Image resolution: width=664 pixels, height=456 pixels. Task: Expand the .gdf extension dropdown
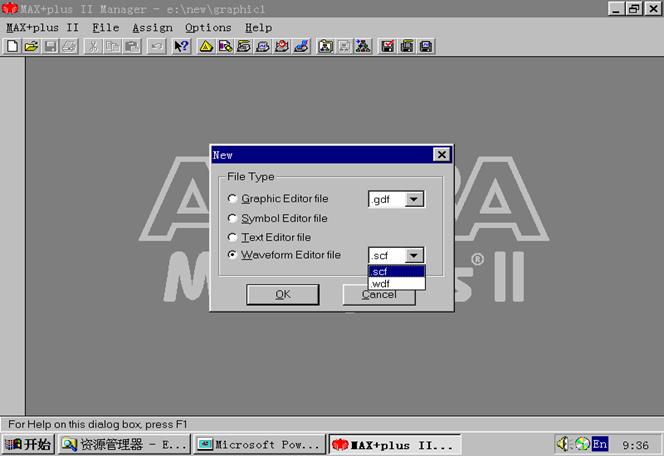pyautogui.click(x=414, y=199)
